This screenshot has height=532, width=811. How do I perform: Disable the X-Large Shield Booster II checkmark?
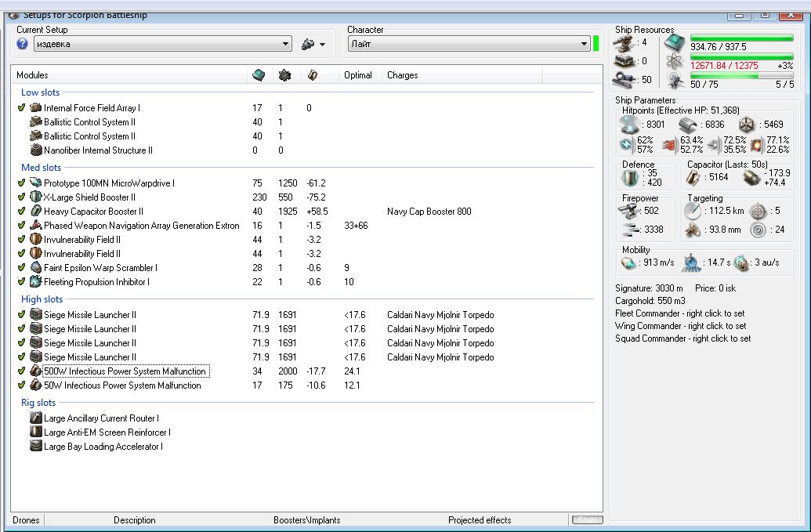(x=22, y=197)
